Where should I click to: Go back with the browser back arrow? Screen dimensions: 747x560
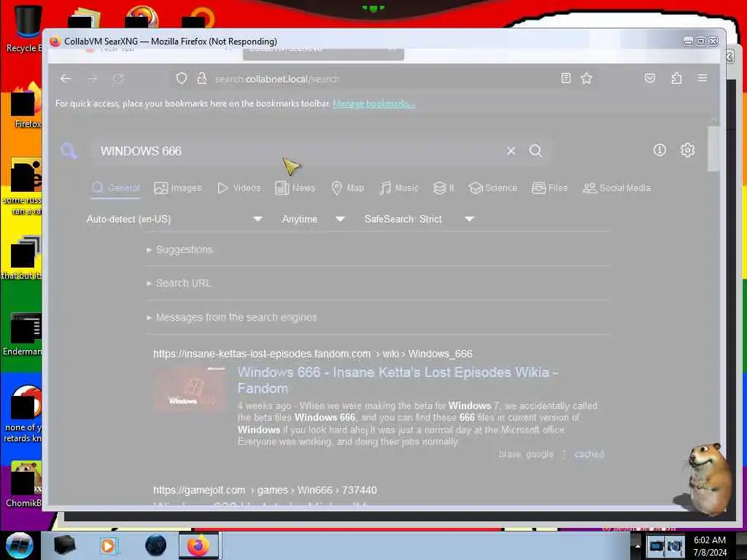(x=66, y=79)
